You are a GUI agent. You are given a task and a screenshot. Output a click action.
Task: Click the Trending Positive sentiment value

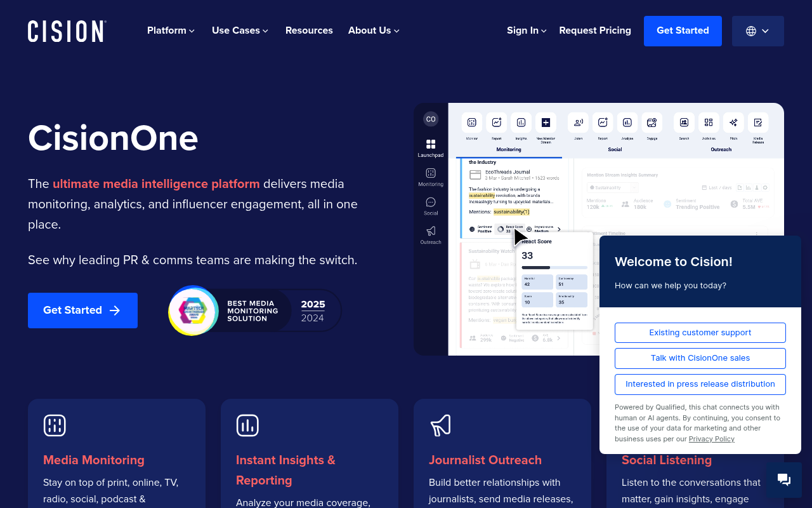pos(698,207)
